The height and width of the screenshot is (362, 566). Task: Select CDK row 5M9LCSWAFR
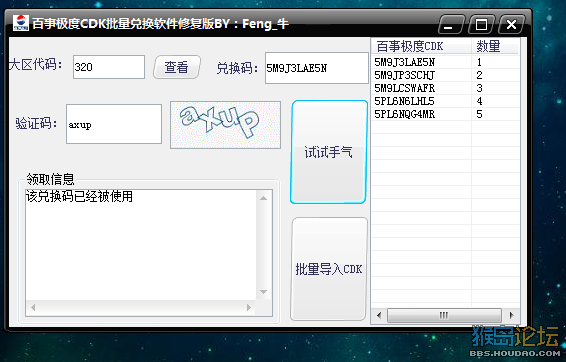445,88
